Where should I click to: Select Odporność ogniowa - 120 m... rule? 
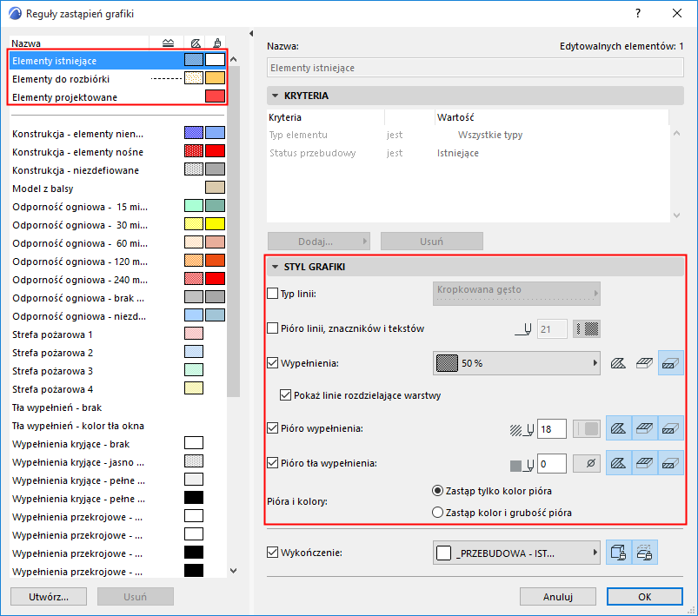point(118,262)
